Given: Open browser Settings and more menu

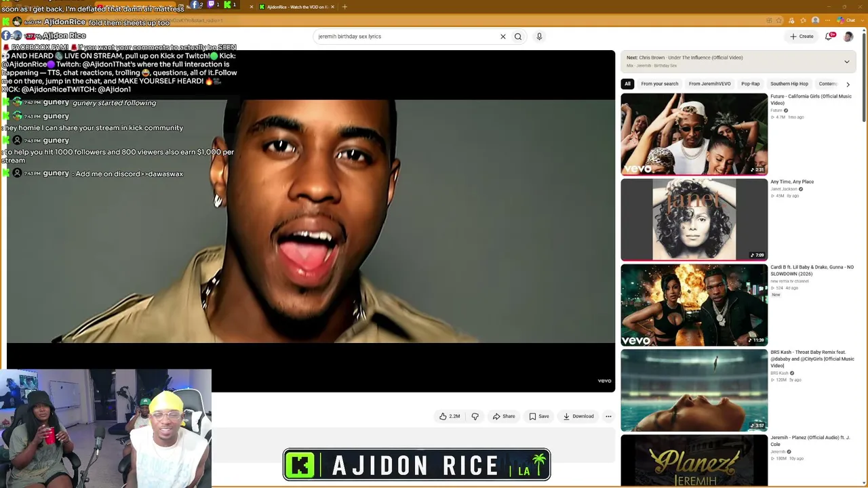Looking at the screenshot, I should click(827, 20).
